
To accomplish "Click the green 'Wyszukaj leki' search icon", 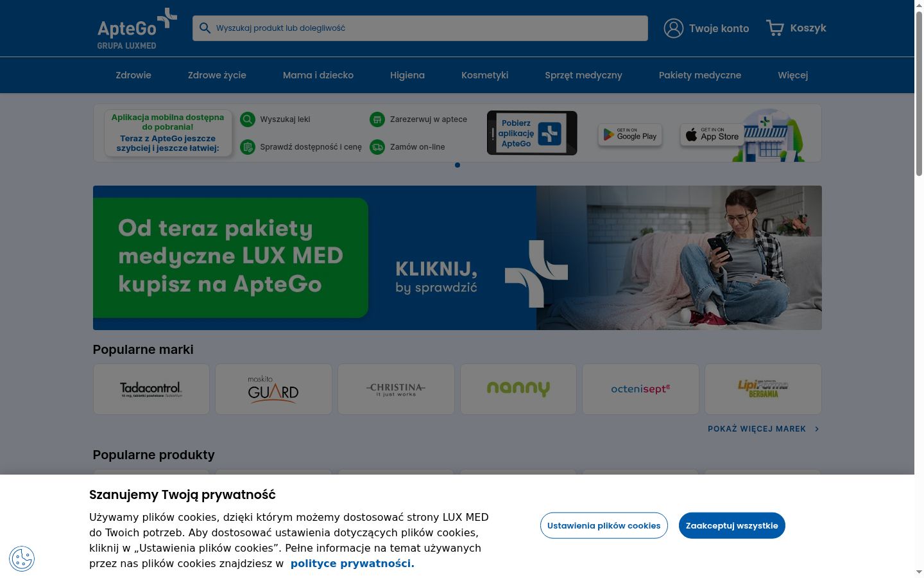I will (x=248, y=119).
